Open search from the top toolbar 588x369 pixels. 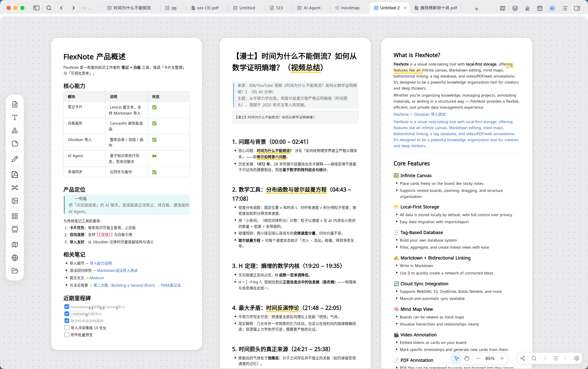49,8
